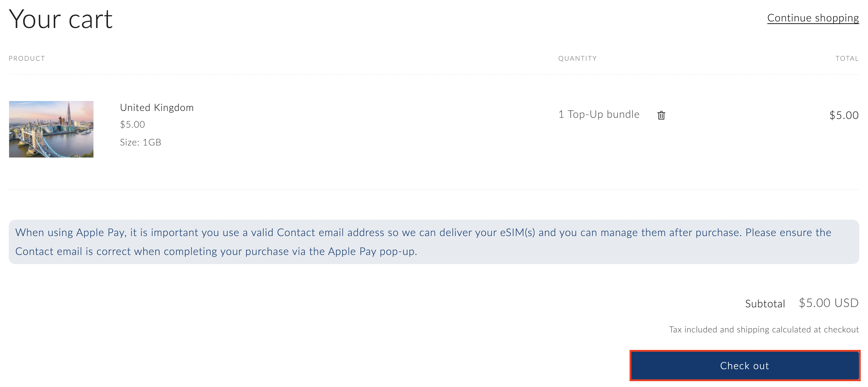Image resolution: width=868 pixels, height=387 pixels.
Task: Click the 'Size: 1GB' label
Action: coord(141,142)
